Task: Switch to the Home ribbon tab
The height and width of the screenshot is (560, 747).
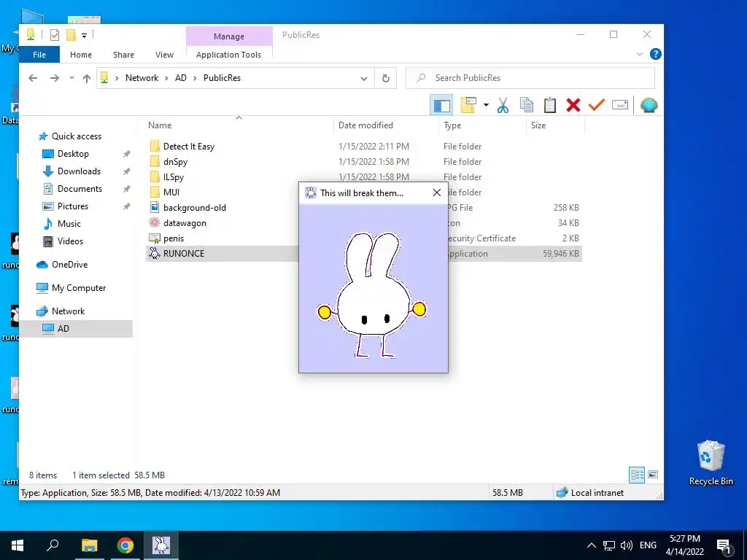Action: tap(81, 55)
